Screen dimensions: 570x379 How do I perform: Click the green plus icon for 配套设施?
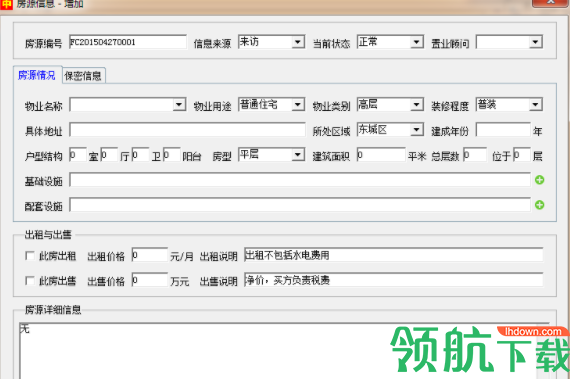point(539,205)
